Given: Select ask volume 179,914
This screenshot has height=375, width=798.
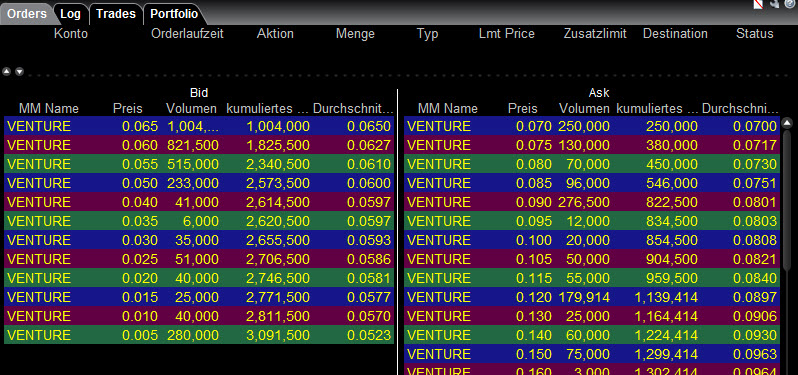Looking at the screenshot, I should (584, 297).
